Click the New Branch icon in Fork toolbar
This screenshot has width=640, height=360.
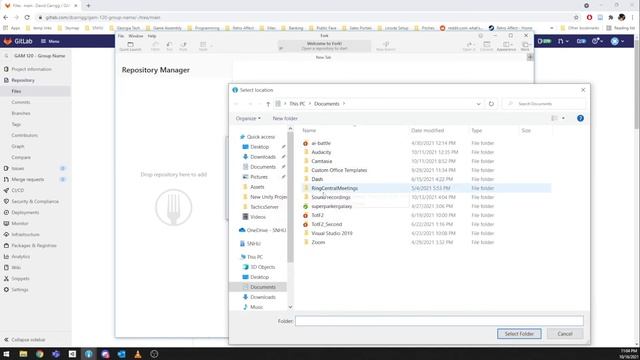pos(386,46)
